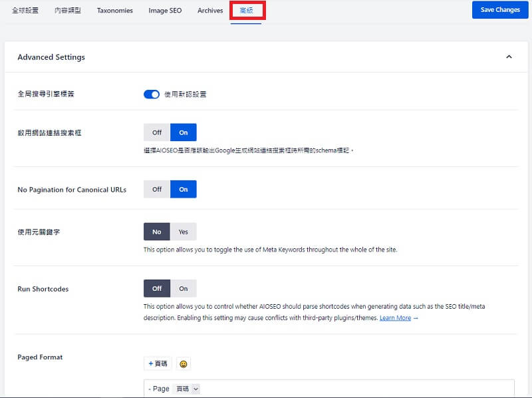The height and width of the screenshot is (398, 532).
Task: Add the 頁碼 tag to Paged Format
Action: (x=158, y=363)
